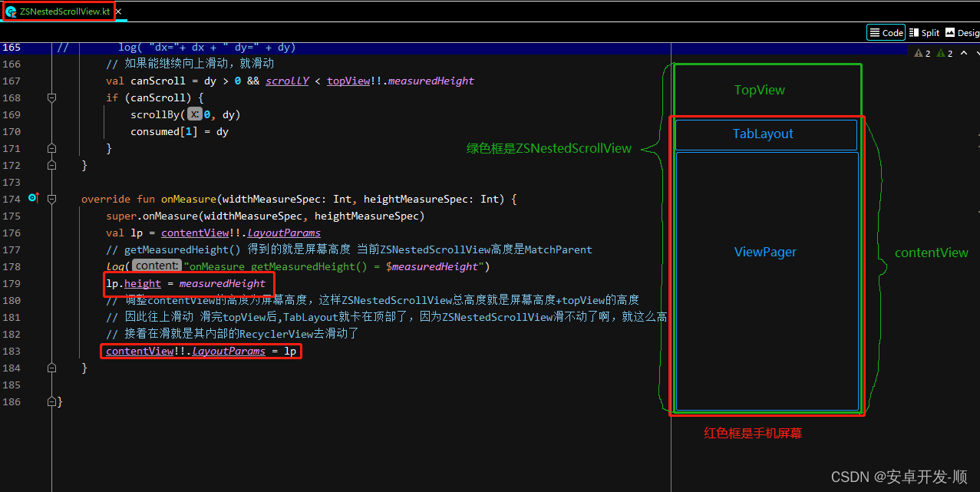Collapse the onMeasure function fold marker
This screenshot has height=492, width=980.
coord(51,198)
